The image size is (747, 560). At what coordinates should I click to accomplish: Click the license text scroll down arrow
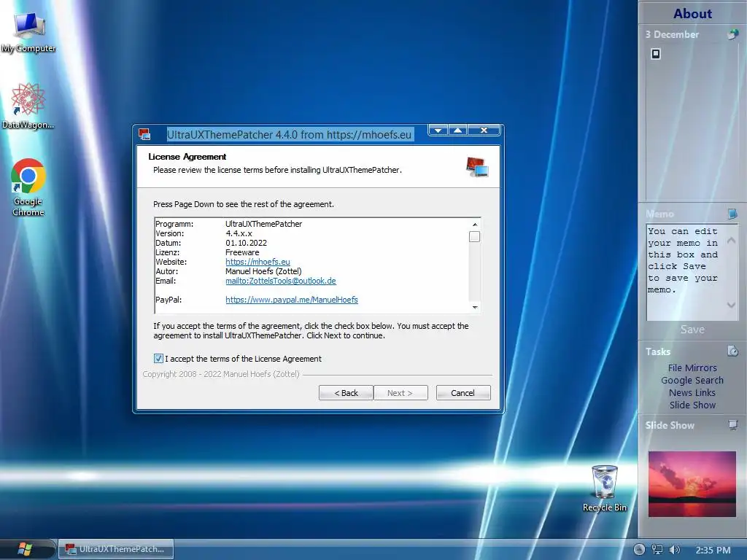[x=474, y=308]
